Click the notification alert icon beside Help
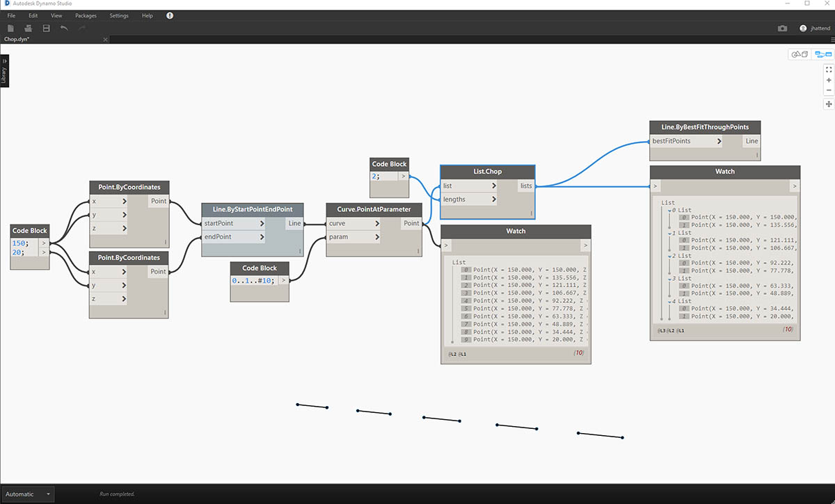This screenshot has height=504, width=835. pos(170,15)
